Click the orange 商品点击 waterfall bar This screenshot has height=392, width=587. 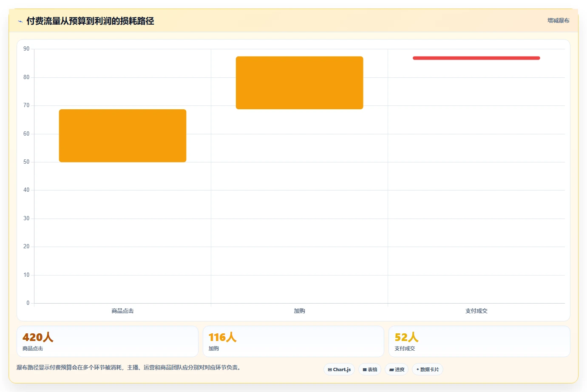pos(122,136)
